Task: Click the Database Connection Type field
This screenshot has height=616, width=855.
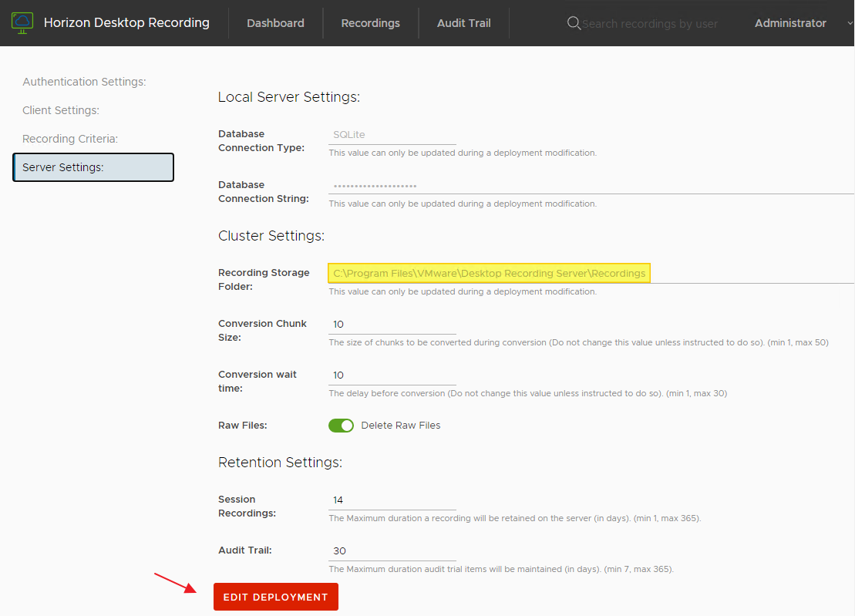Action: point(392,135)
